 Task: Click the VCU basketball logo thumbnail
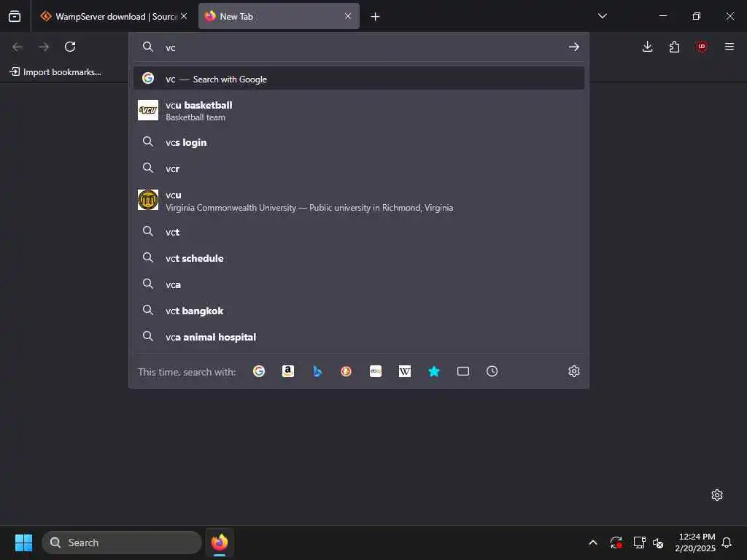(x=147, y=111)
